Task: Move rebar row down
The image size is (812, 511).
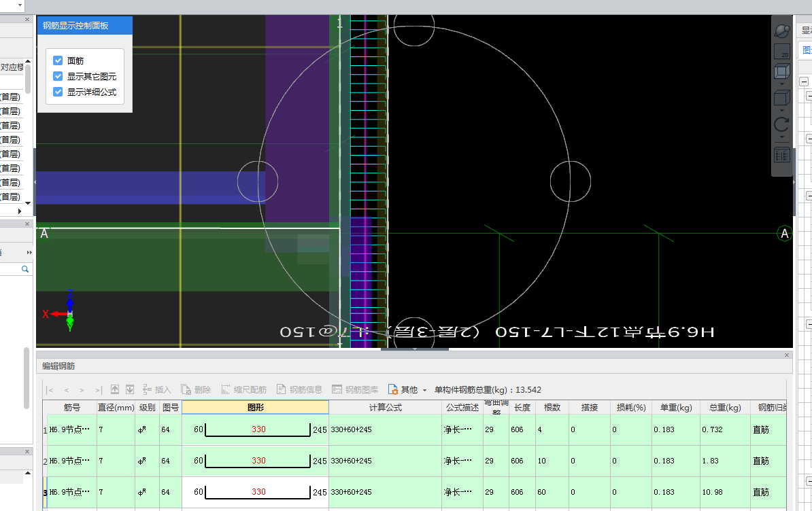Action: (130, 389)
